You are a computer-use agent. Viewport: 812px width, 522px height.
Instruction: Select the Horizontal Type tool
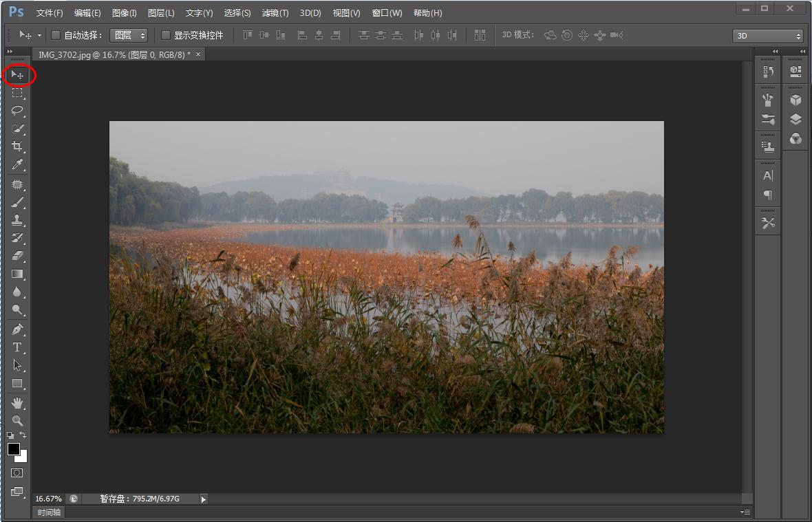pyautogui.click(x=18, y=347)
